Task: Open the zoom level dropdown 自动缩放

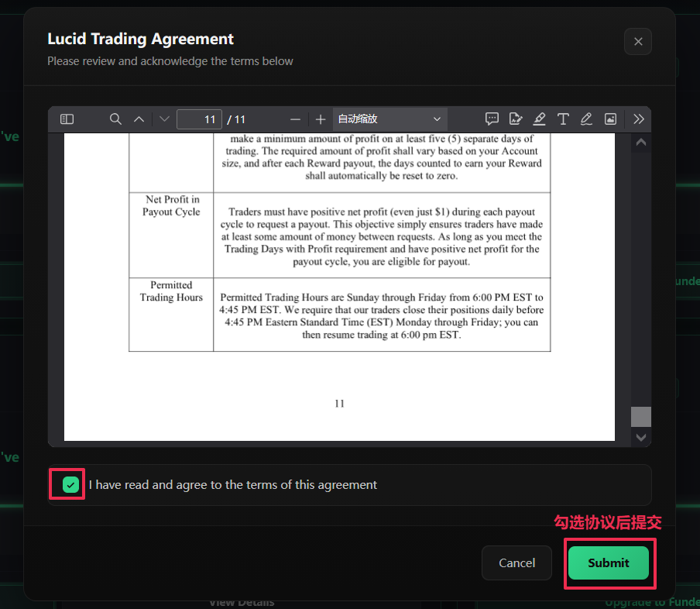Action: (x=389, y=119)
